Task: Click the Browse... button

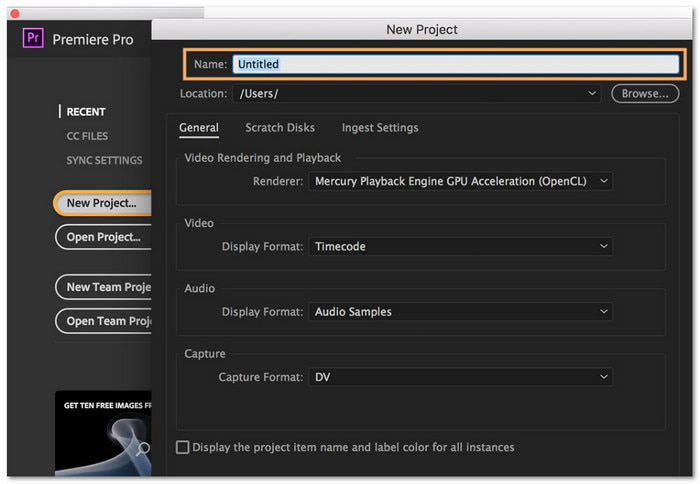Action: 645,94
